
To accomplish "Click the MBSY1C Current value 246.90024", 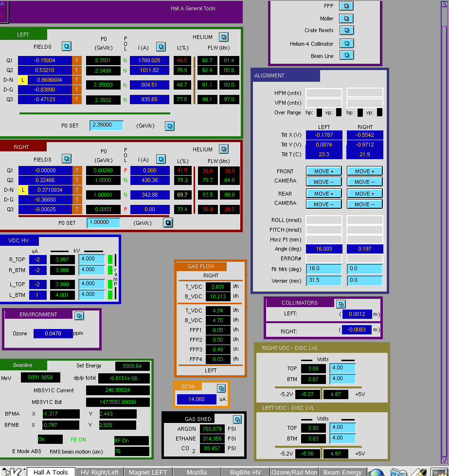I will tap(118, 390).
